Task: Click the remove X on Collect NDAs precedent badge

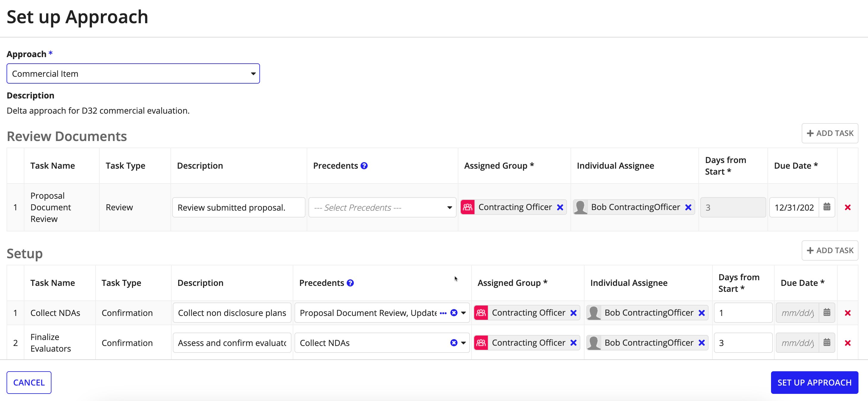Action: (453, 342)
